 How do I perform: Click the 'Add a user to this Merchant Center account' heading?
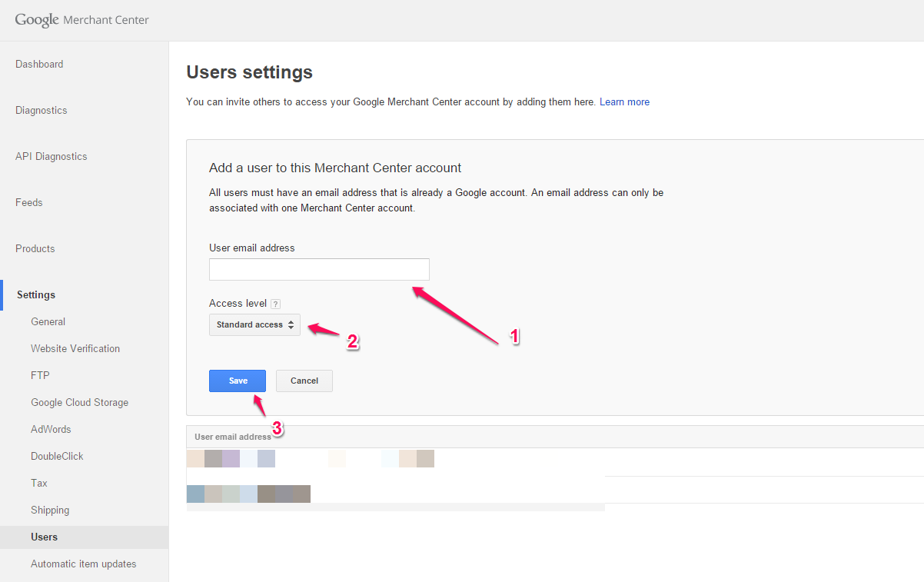tap(335, 168)
